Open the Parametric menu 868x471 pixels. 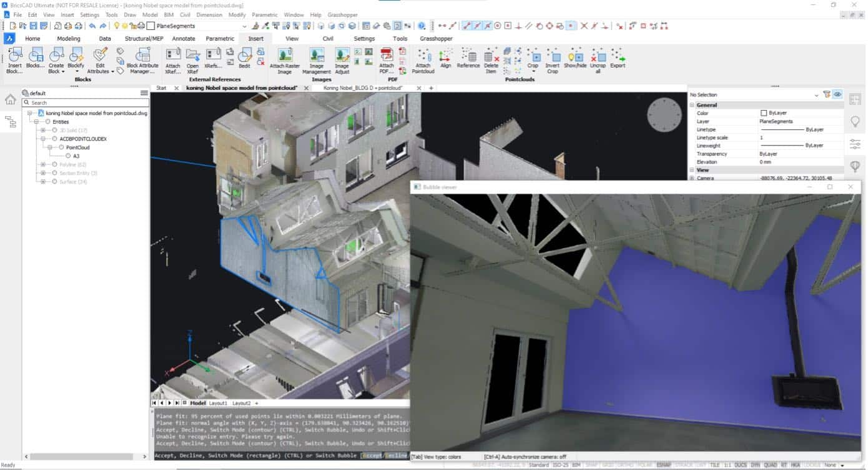click(x=265, y=14)
